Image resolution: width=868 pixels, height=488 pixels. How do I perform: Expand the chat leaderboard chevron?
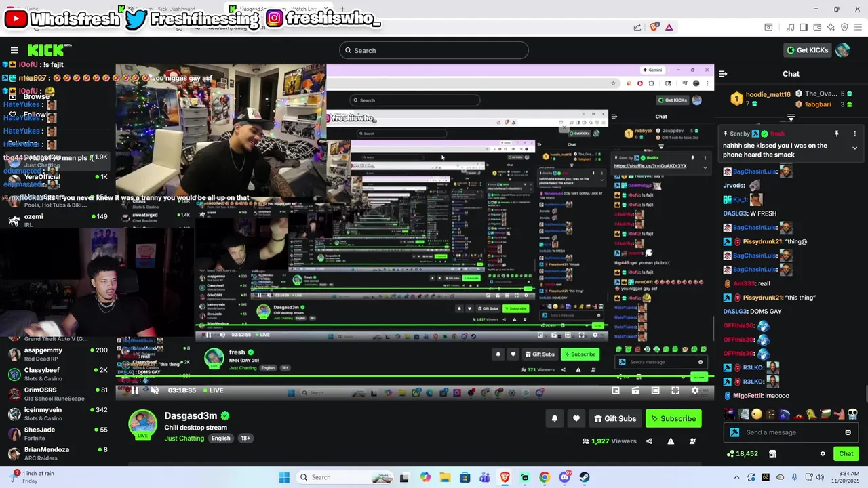(x=791, y=118)
